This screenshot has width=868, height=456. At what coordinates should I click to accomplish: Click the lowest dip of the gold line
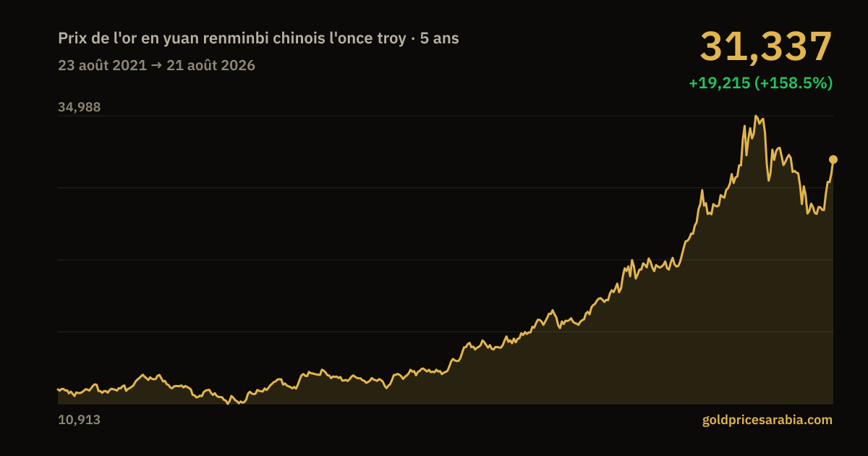tap(228, 403)
